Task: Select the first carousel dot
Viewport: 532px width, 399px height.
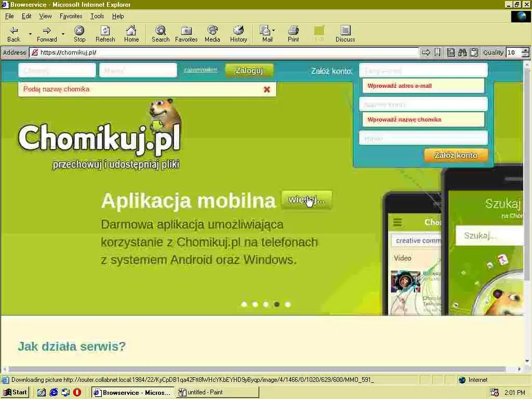Action: pos(244,304)
